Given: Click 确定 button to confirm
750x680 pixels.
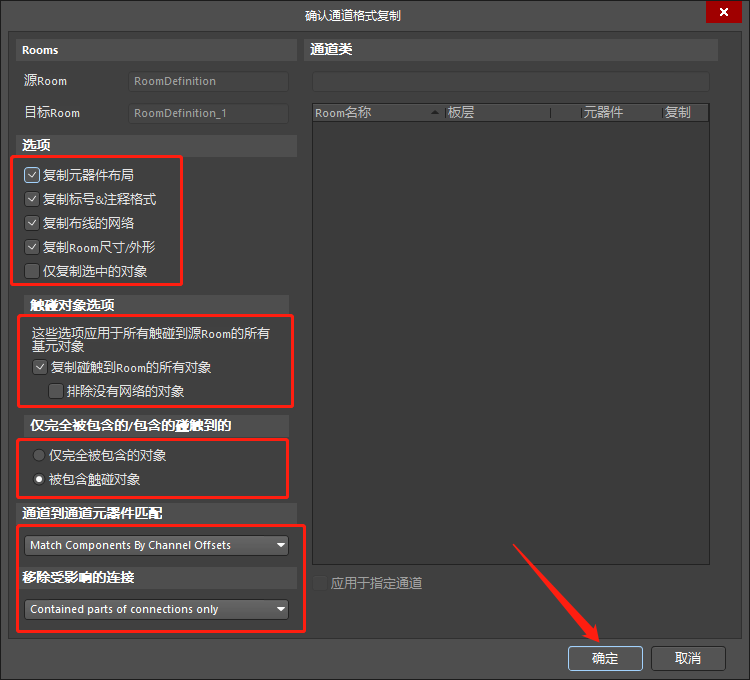Looking at the screenshot, I should 605,658.
